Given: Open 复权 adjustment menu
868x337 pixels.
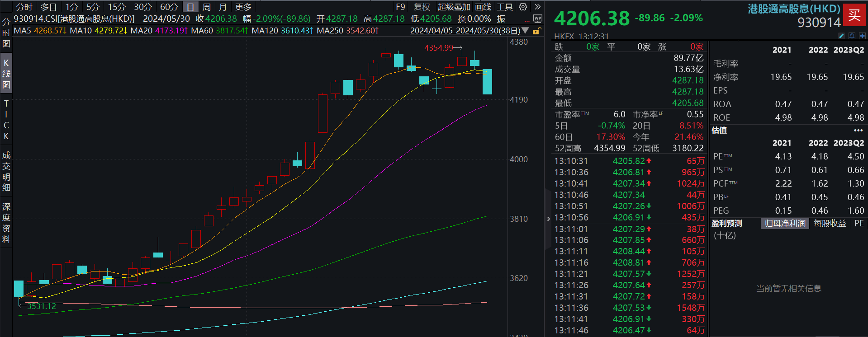Looking at the screenshot, I should pyautogui.click(x=422, y=7).
